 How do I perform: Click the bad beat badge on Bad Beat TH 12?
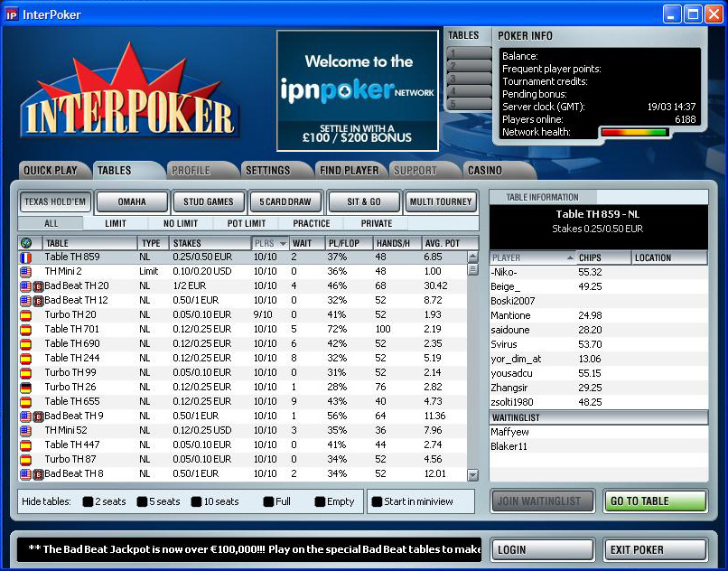click(38, 301)
